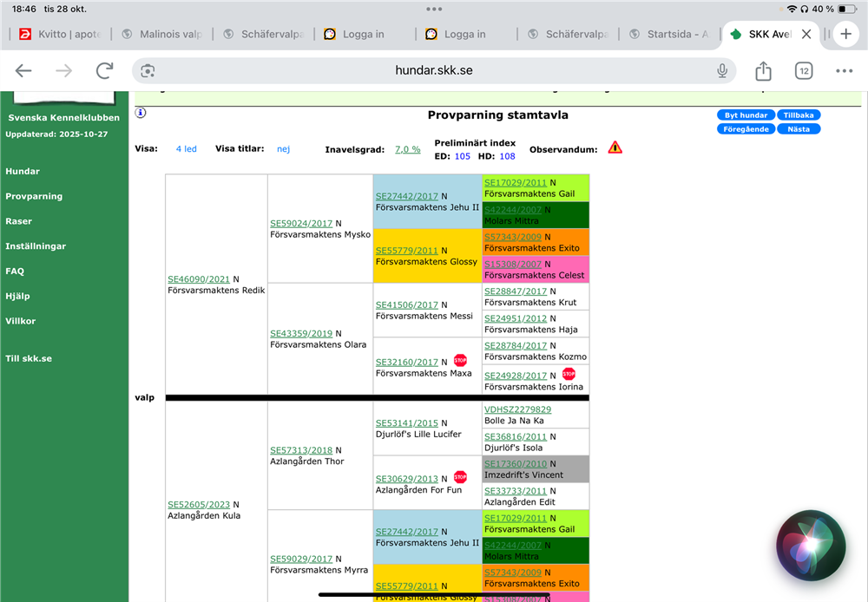Tap the Safari back arrow
Screen dimensions: 868x602
coord(23,71)
